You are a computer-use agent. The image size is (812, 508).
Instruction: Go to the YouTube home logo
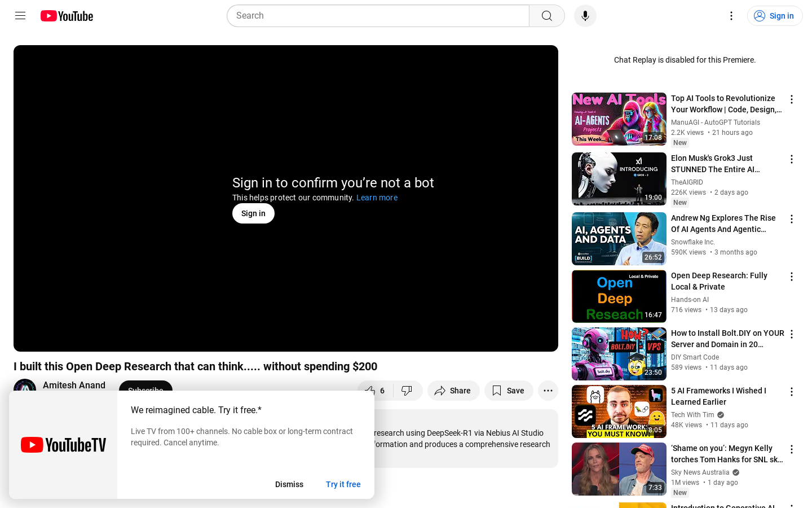(67, 16)
